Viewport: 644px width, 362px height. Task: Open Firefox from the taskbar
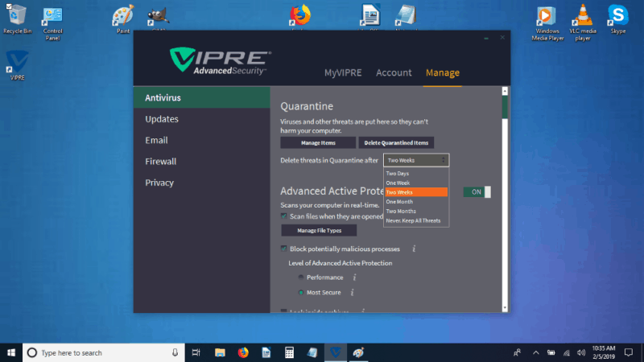pos(243,352)
